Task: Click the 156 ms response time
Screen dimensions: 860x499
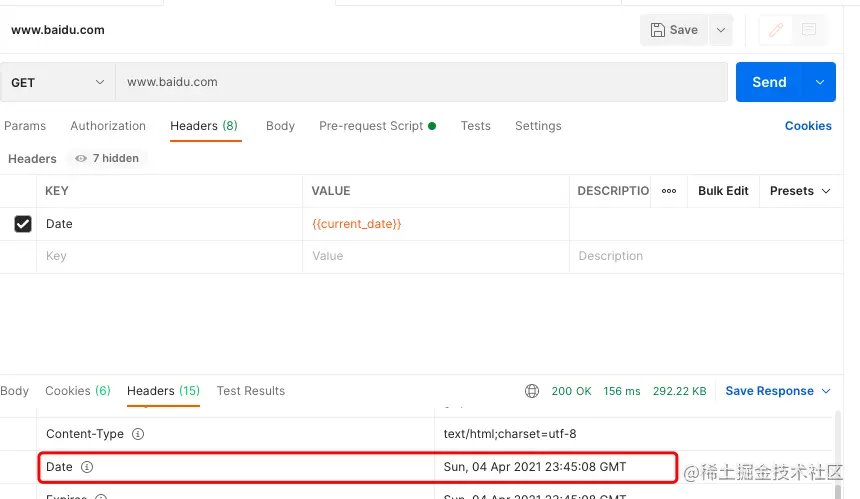Action: pyautogui.click(x=622, y=391)
